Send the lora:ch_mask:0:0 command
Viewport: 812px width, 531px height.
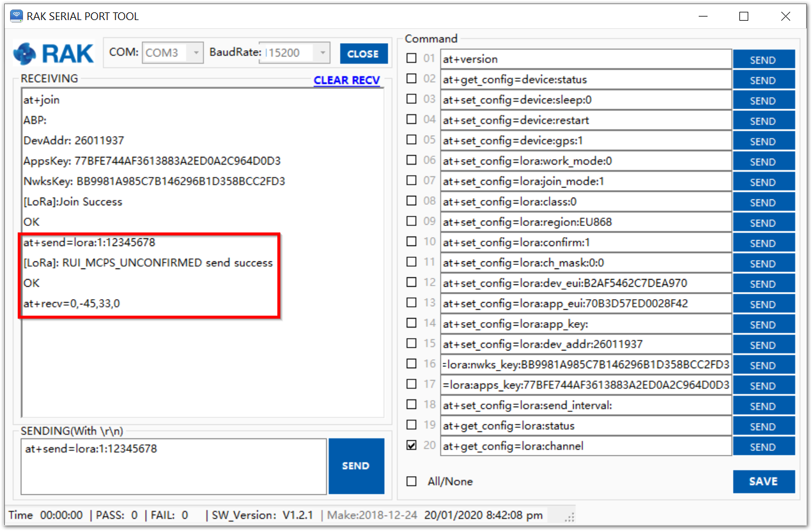[x=764, y=263]
